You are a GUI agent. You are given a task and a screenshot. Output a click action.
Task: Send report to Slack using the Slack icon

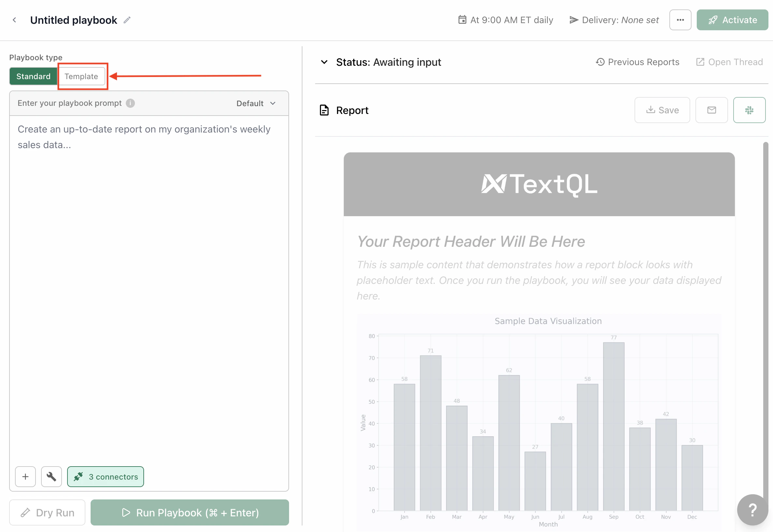tap(749, 110)
